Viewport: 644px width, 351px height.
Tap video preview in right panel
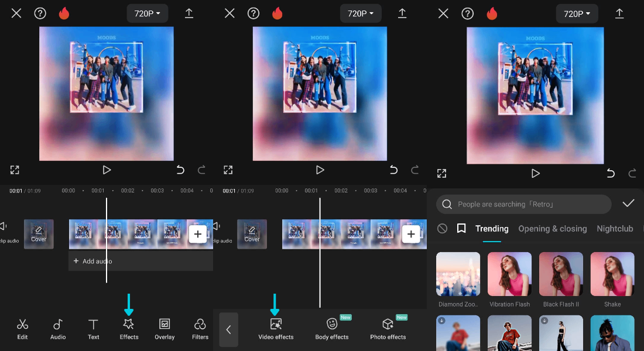click(535, 95)
